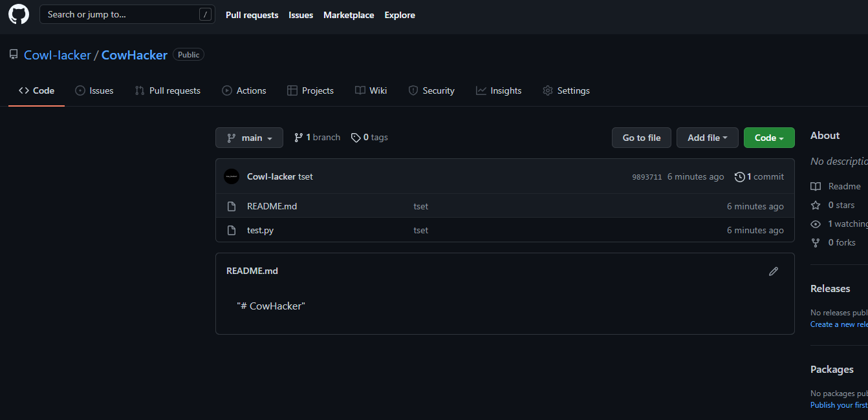This screenshot has width=868, height=420.
Task: Click the Releases heading
Action: pyautogui.click(x=830, y=289)
